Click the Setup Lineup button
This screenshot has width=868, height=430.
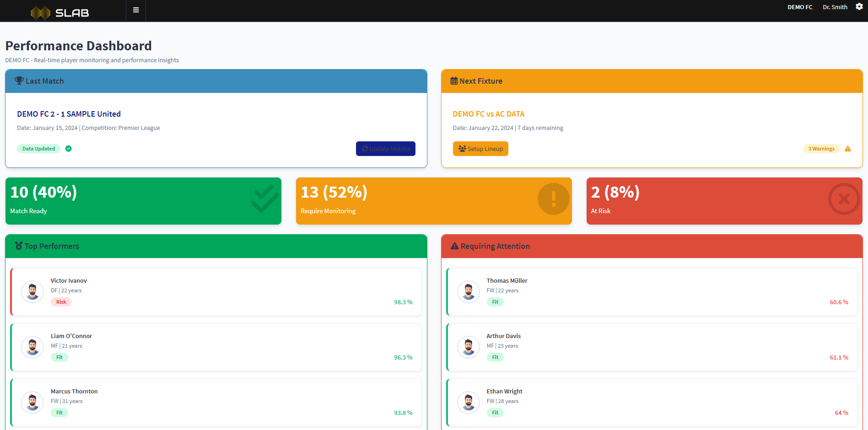click(x=480, y=149)
